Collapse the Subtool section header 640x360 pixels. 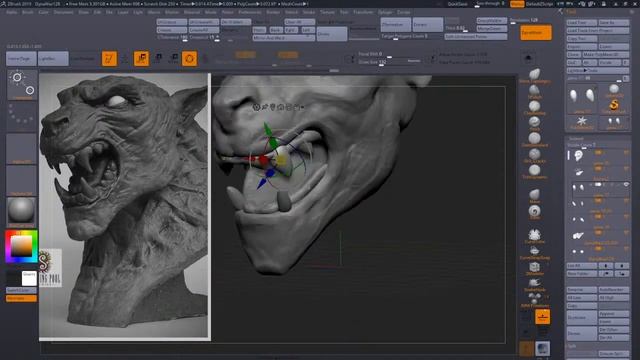point(576,139)
